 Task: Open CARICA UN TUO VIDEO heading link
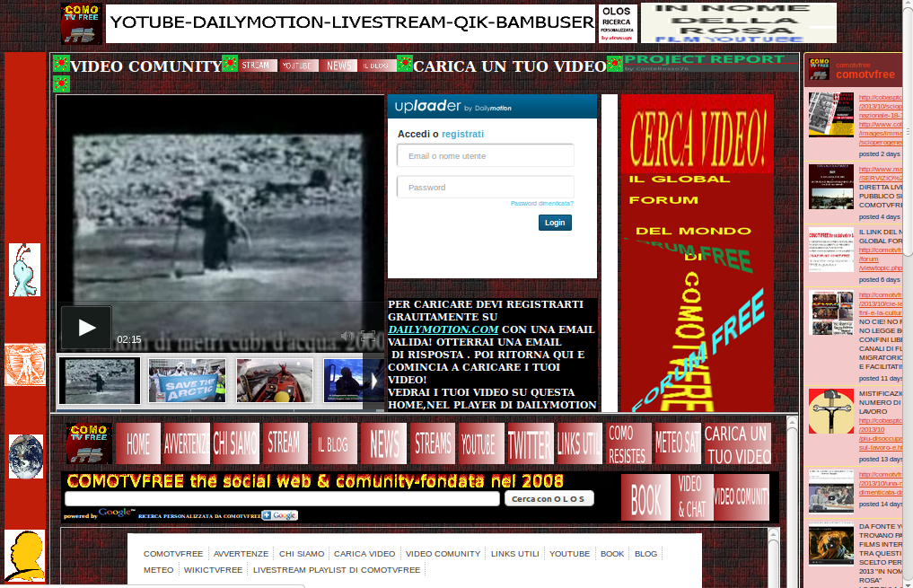[x=510, y=66]
